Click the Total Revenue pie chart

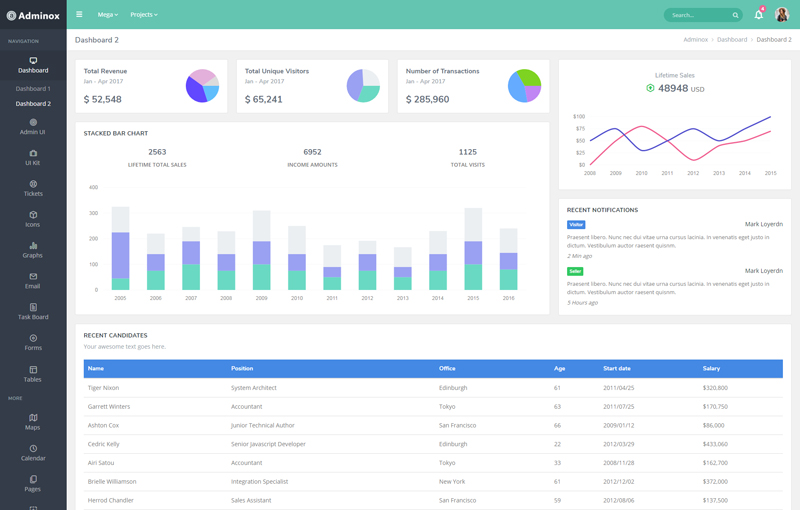click(x=202, y=86)
